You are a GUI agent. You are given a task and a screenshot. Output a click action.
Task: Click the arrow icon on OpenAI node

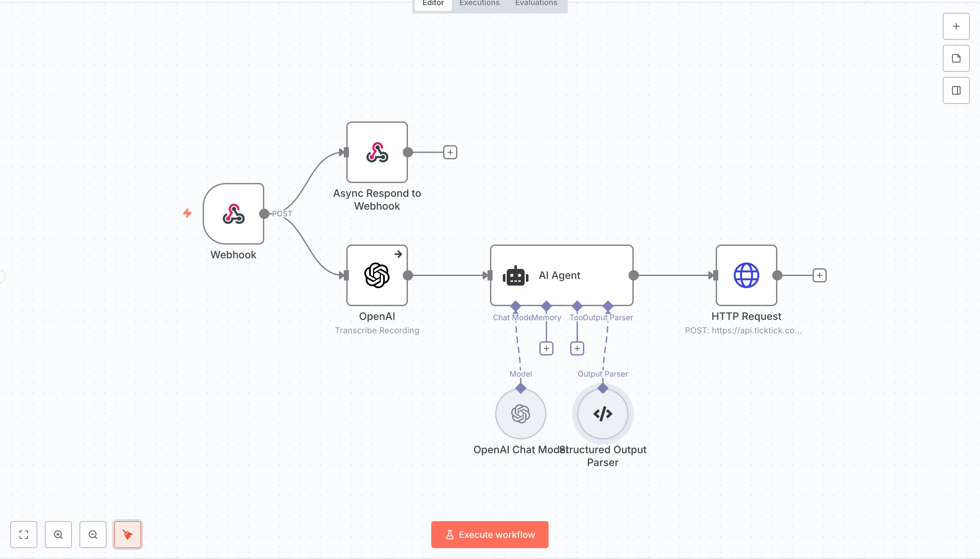(398, 254)
